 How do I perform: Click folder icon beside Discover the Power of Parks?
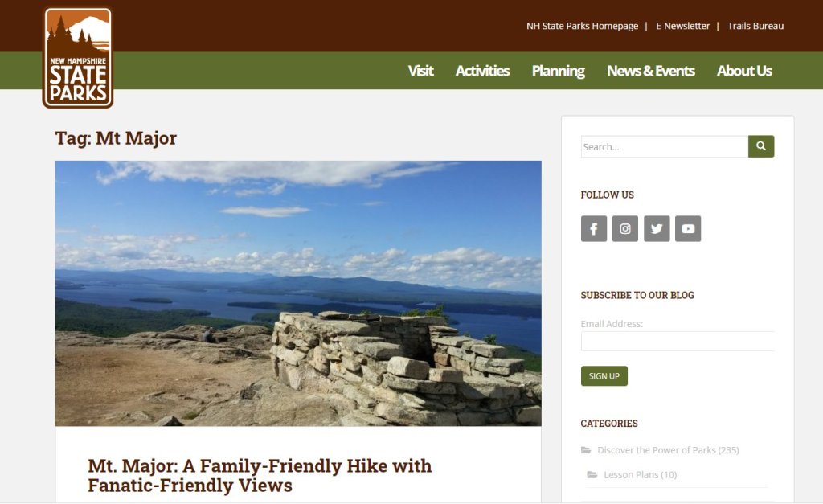586,450
